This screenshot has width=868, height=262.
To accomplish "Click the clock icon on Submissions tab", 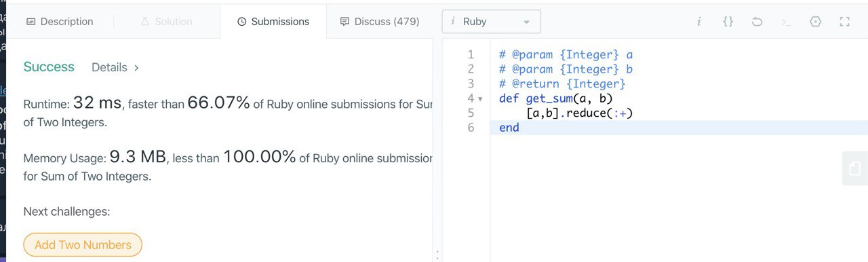I will point(241,22).
